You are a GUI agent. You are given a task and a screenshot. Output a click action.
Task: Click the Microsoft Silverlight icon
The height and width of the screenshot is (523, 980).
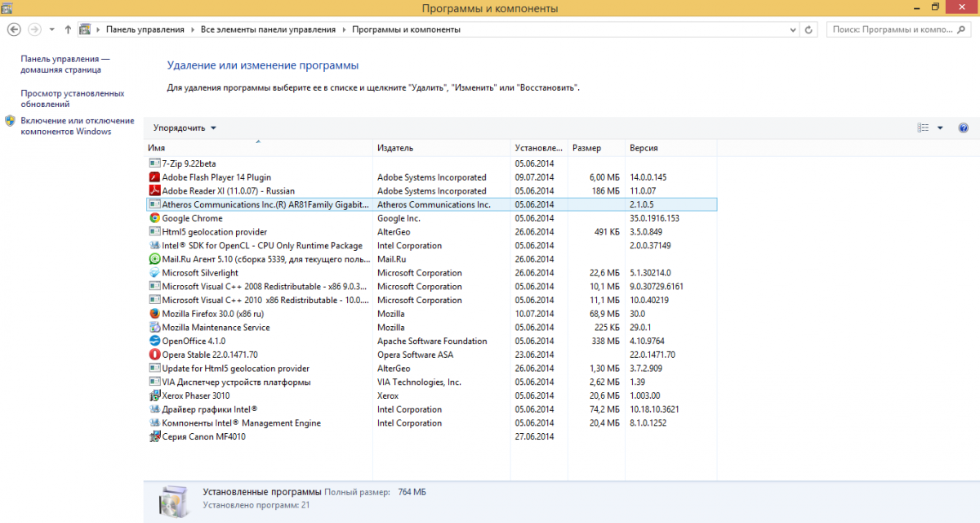point(154,273)
